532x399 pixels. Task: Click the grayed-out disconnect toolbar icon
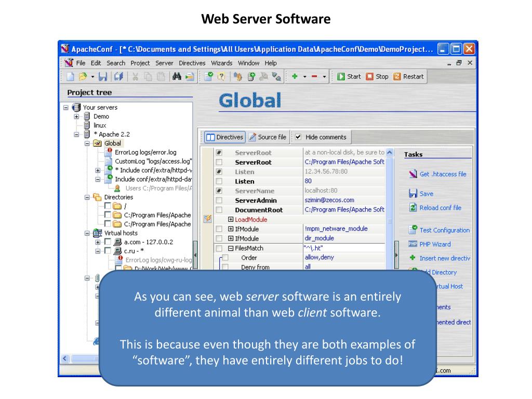point(263,77)
